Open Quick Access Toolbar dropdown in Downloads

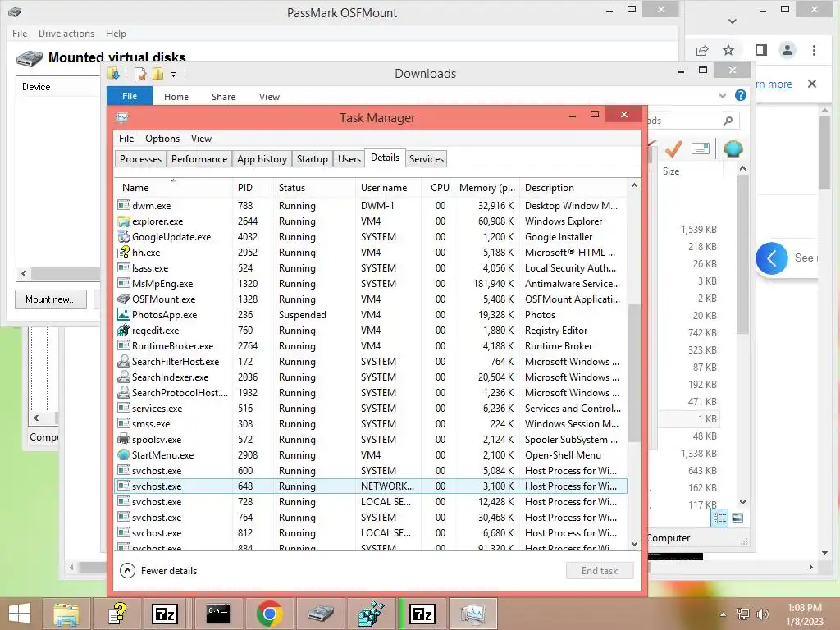(x=174, y=75)
